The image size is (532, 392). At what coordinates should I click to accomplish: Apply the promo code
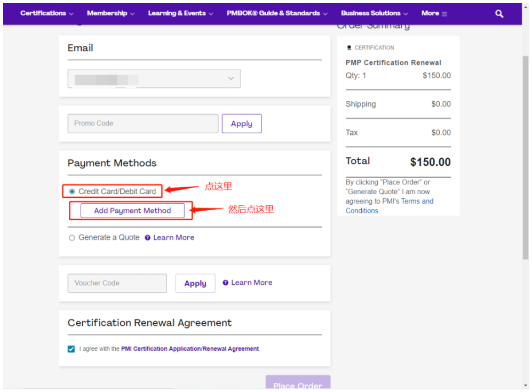click(242, 123)
